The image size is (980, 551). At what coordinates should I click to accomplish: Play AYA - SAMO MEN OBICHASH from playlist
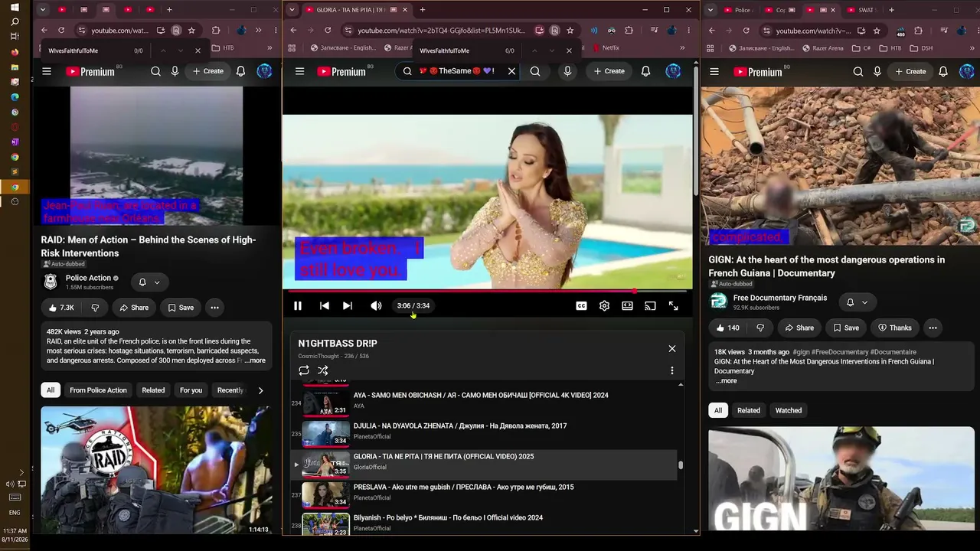click(485, 401)
